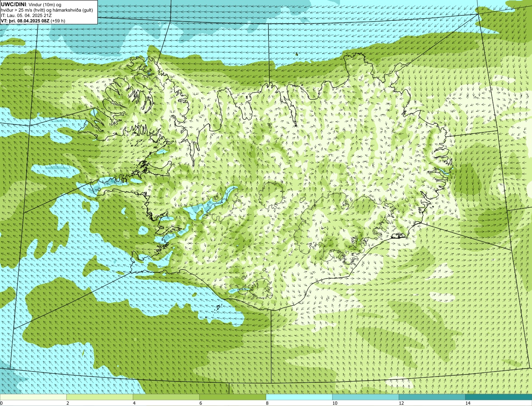Click the valid time 'VT: þri. 08.04.2025 08Z (+59 h)'
532x406 pixels.
(33, 20)
